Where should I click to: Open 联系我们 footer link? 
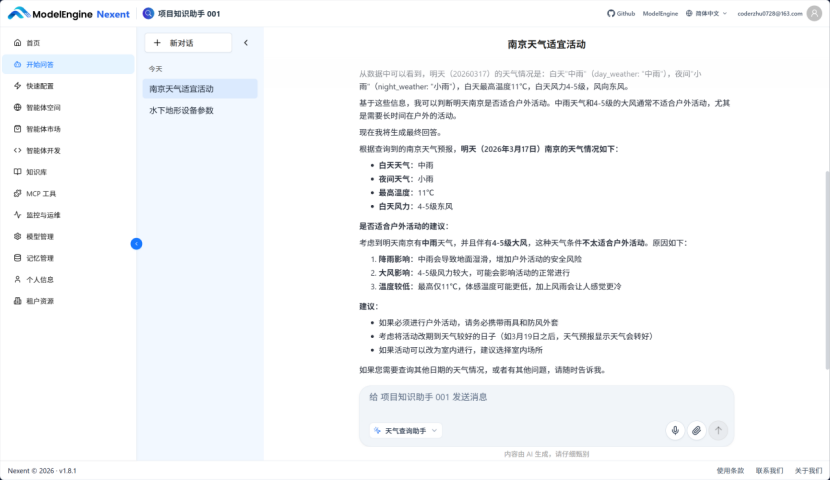[x=769, y=470]
